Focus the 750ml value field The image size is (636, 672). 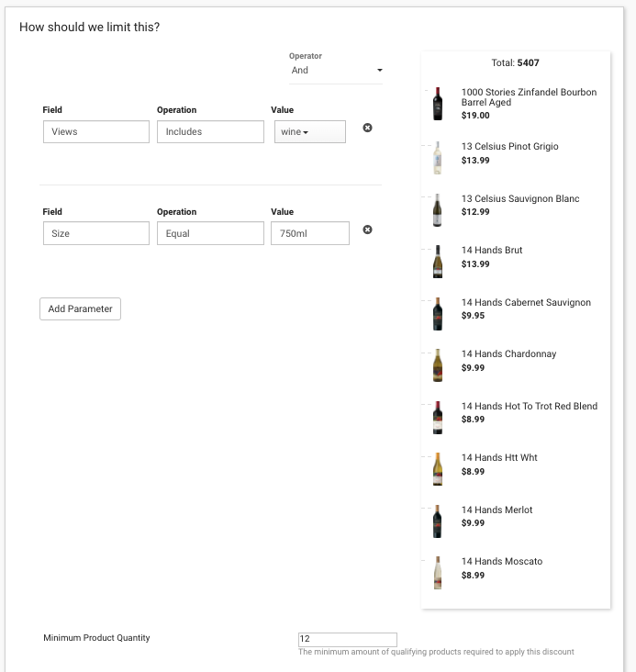pyautogui.click(x=310, y=233)
